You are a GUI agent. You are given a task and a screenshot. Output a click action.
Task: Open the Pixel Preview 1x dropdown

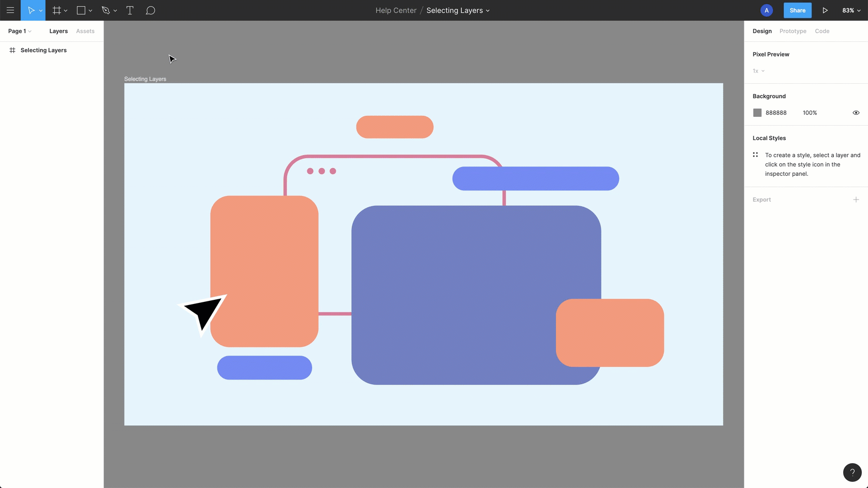click(758, 71)
